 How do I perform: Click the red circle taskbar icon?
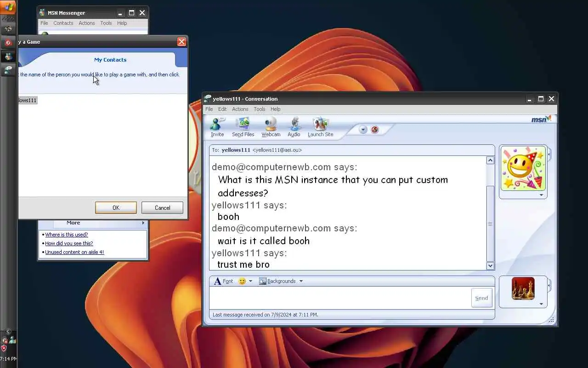pyautogui.click(x=8, y=42)
